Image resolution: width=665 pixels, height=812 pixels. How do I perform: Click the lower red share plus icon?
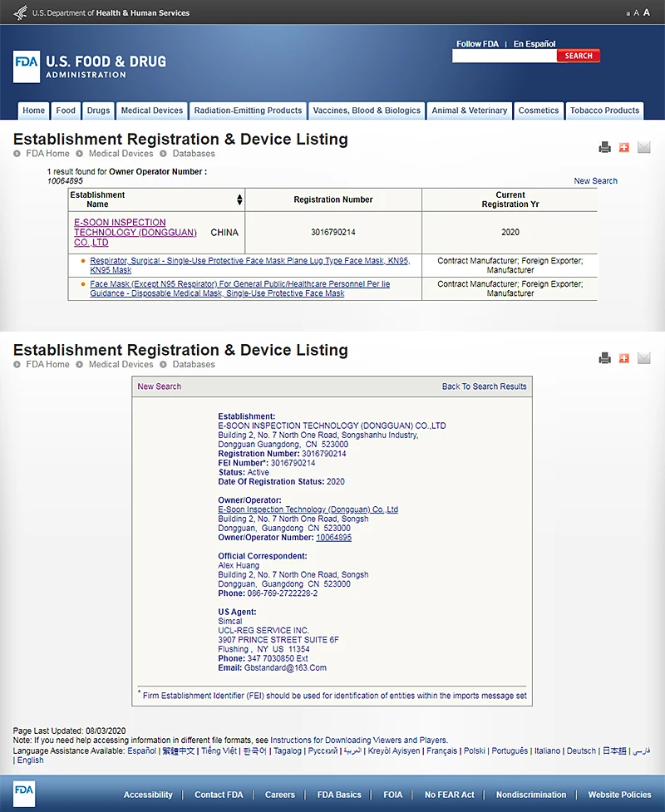click(624, 358)
